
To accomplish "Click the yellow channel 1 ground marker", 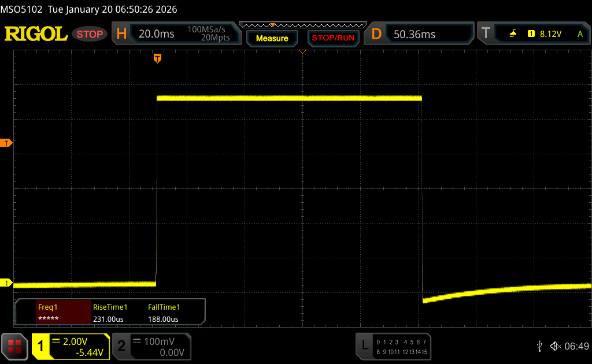I will (7, 283).
